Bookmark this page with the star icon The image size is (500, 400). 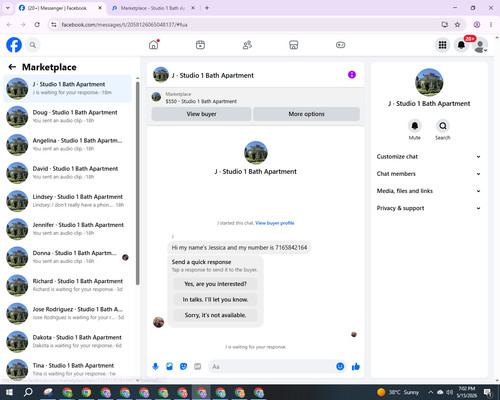(457, 25)
